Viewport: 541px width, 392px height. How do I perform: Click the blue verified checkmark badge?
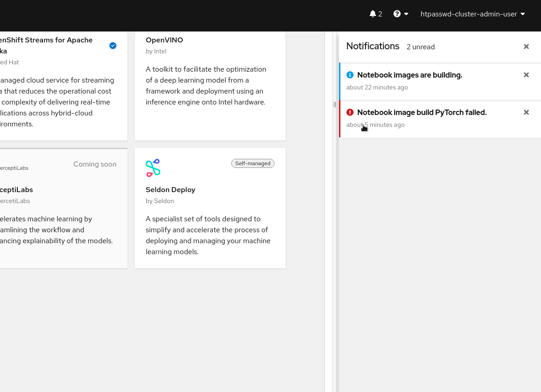(113, 46)
